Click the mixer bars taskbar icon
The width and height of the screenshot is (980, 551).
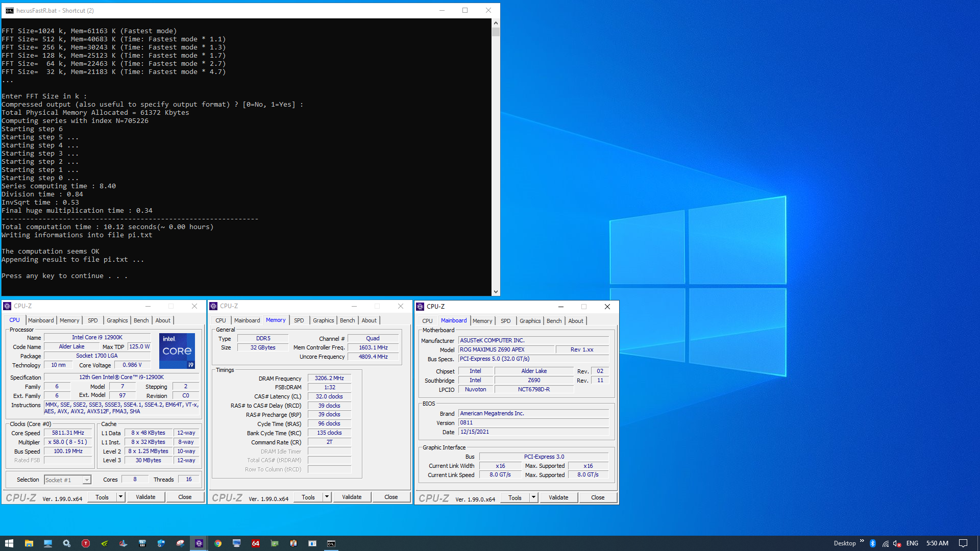click(x=142, y=543)
